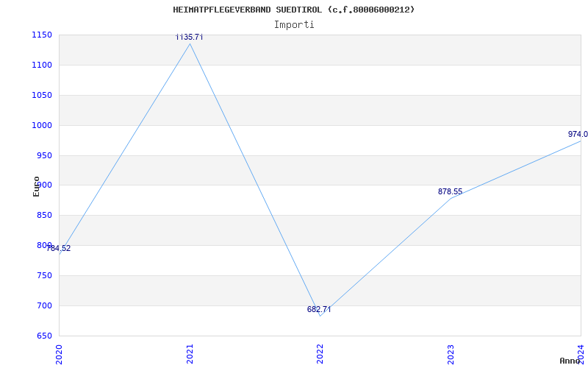Click the 2024 x-axis label
The image size is (588, 368).
click(x=581, y=353)
